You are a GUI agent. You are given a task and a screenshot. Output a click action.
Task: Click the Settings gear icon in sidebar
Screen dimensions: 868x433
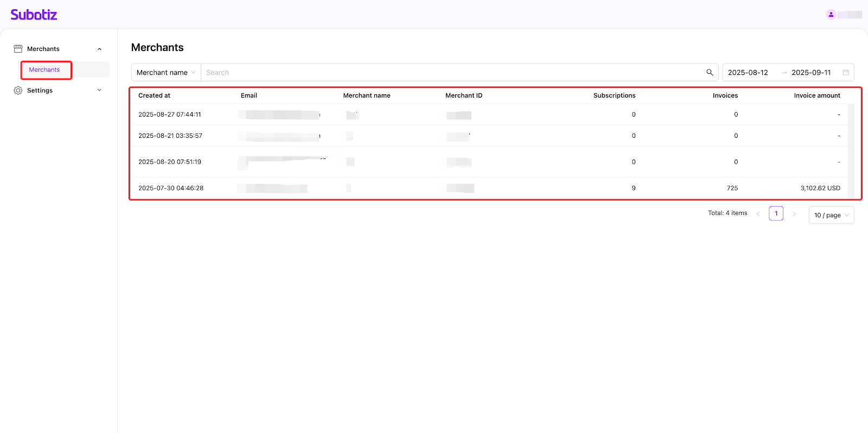pos(18,91)
